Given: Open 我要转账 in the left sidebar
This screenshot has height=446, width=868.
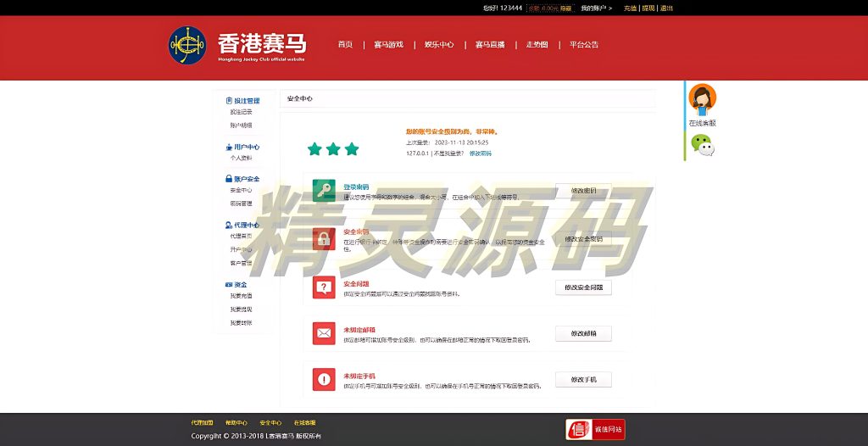Looking at the screenshot, I should pyautogui.click(x=241, y=322).
